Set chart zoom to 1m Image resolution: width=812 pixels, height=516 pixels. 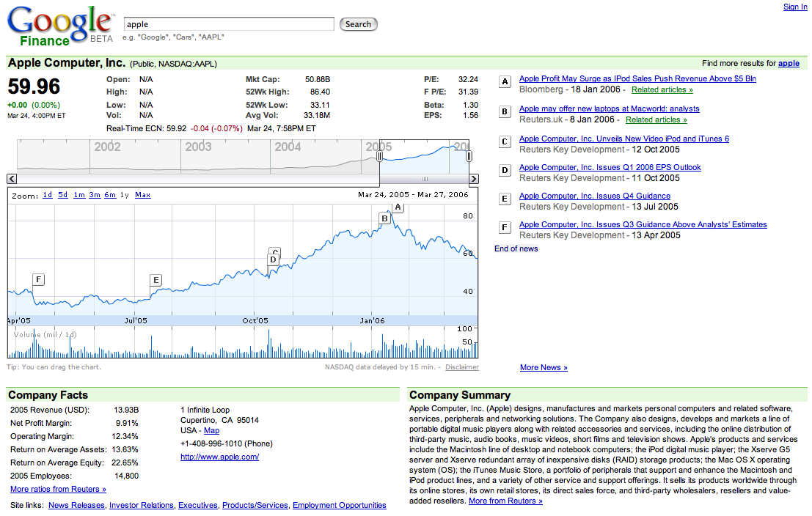pyautogui.click(x=79, y=195)
